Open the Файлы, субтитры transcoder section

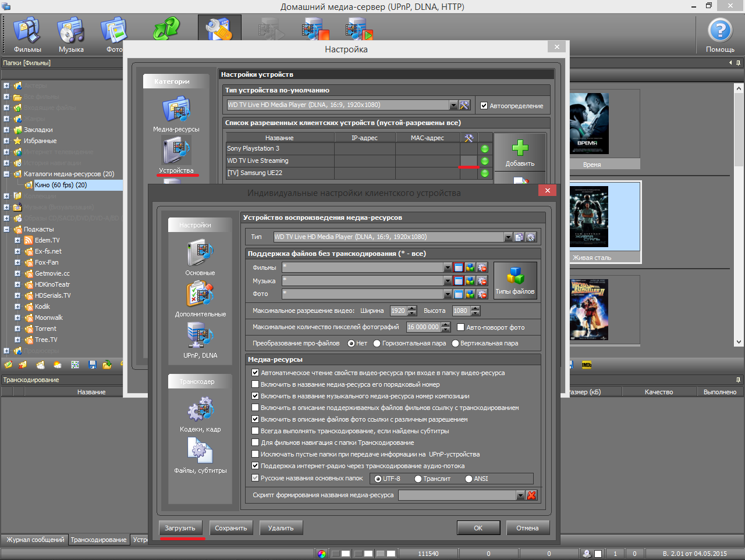pos(200,452)
